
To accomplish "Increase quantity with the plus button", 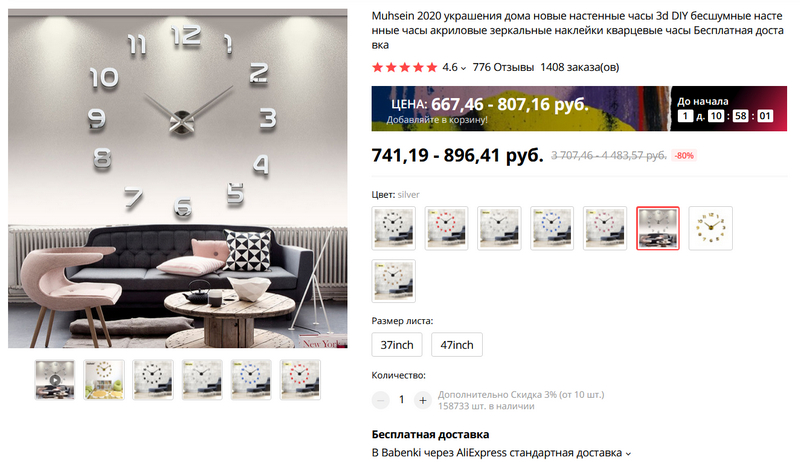I will pyautogui.click(x=422, y=400).
